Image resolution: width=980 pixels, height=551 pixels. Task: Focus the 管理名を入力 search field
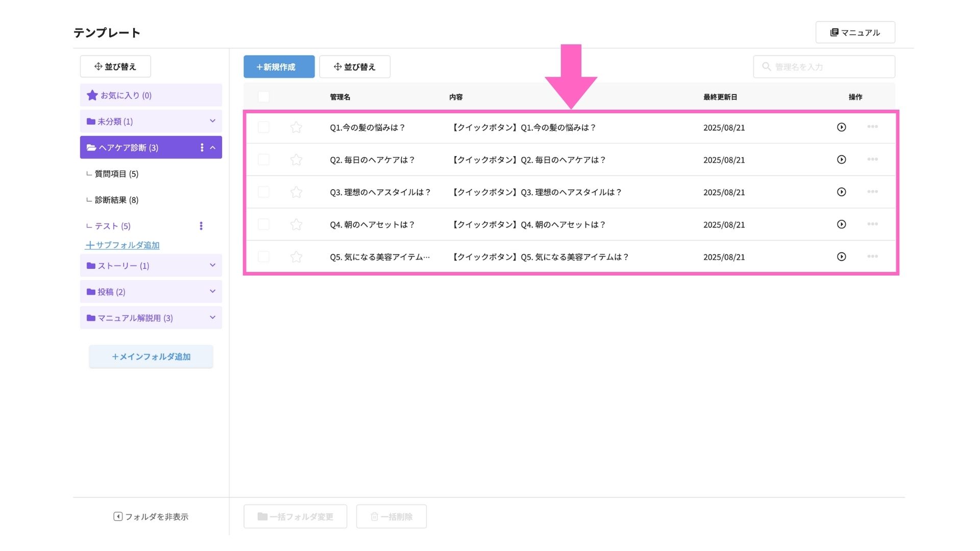coord(824,67)
